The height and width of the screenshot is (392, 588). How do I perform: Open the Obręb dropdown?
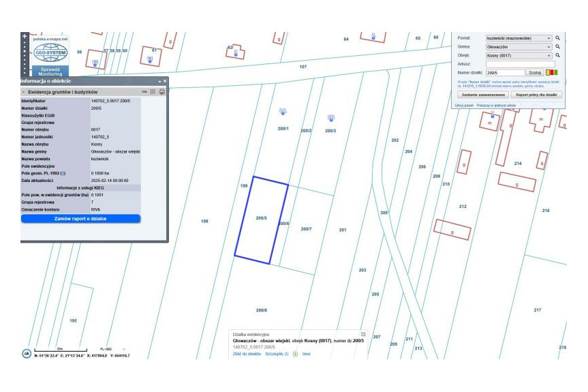click(518, 55)
